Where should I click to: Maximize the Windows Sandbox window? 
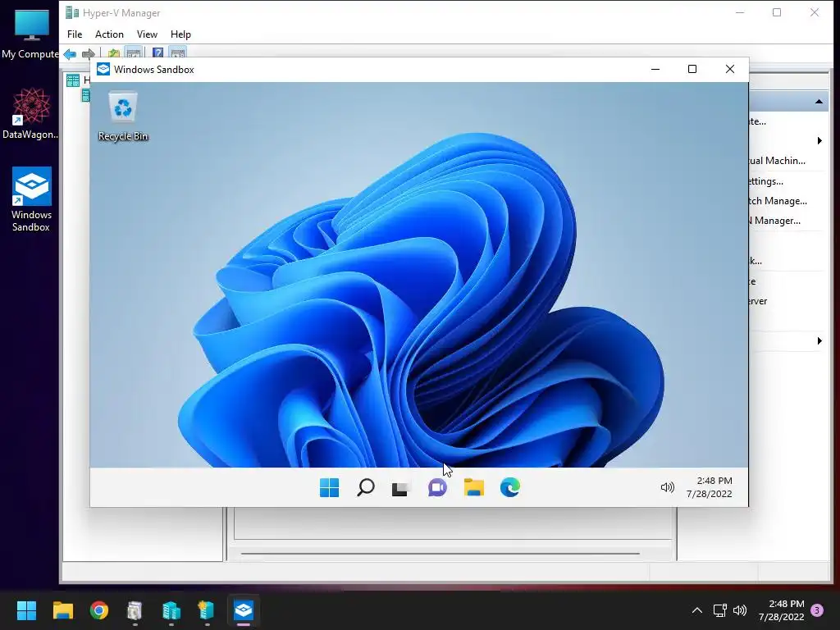tap(692, 69)
